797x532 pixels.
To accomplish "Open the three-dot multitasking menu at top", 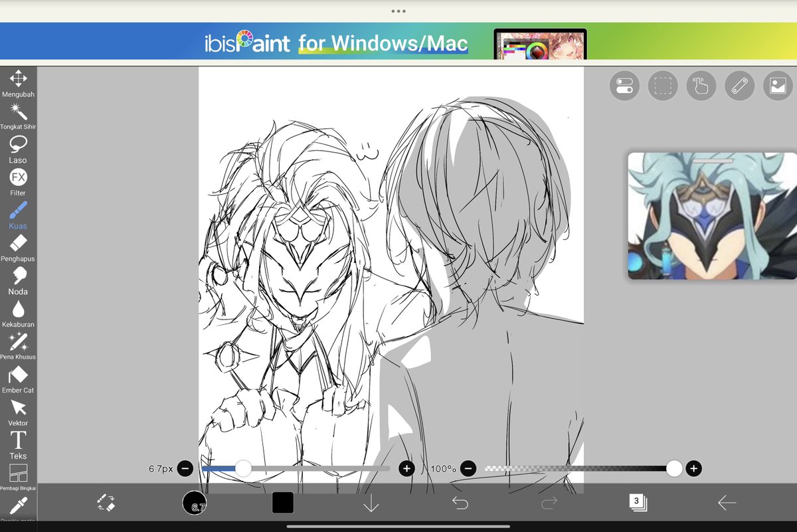I will tap(398, 11).
